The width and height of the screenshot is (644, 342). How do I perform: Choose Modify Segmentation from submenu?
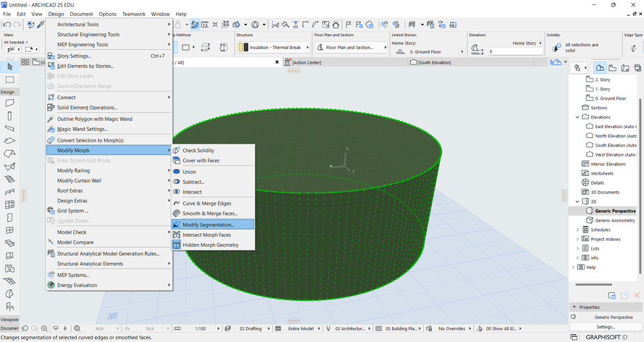coord(208,225)
